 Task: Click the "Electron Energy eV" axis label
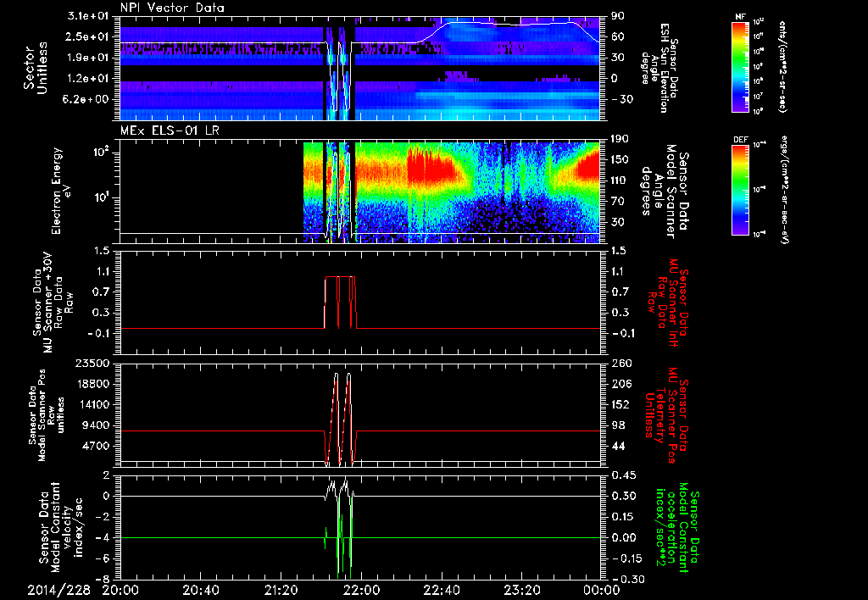click(x=60, y=191)
